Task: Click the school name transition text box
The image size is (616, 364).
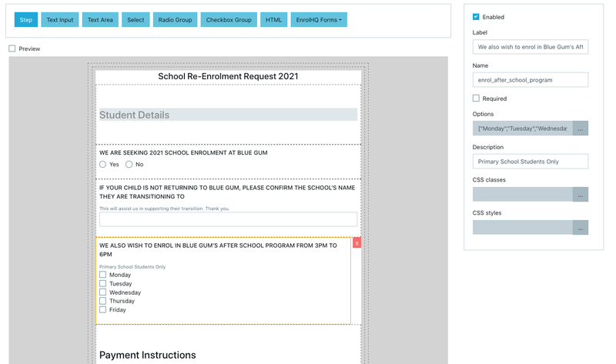Action: click(x=228, y=219)
